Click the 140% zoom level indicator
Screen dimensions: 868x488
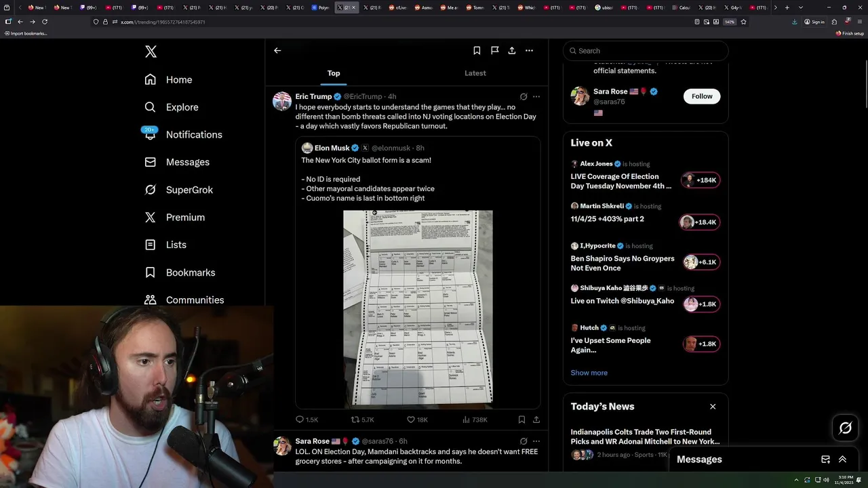point(729,22)
